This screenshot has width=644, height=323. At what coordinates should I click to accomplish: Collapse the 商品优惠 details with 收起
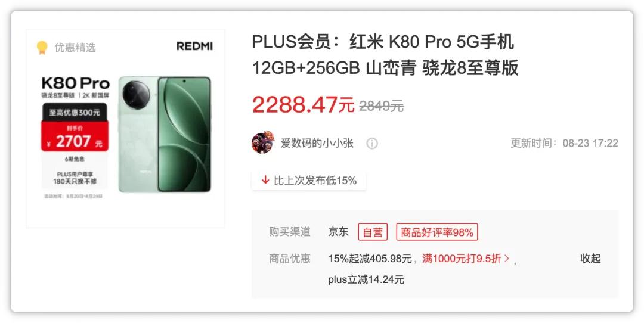pos(590,259)
